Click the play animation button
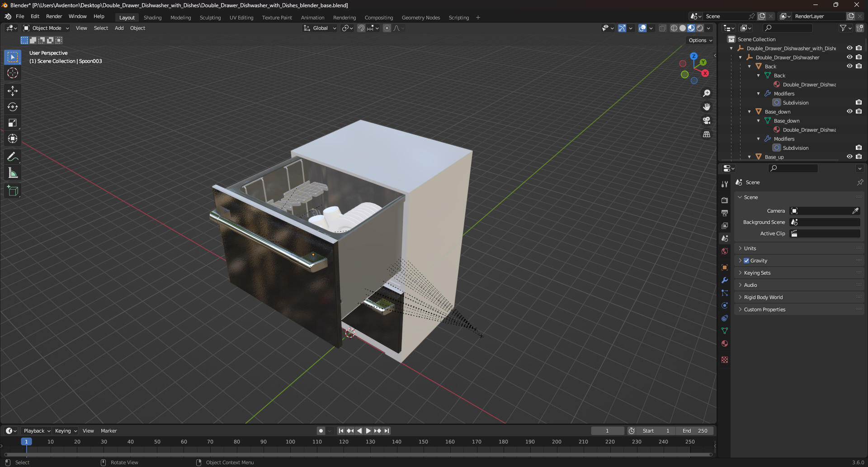868x467 pixels. point(368,431)
